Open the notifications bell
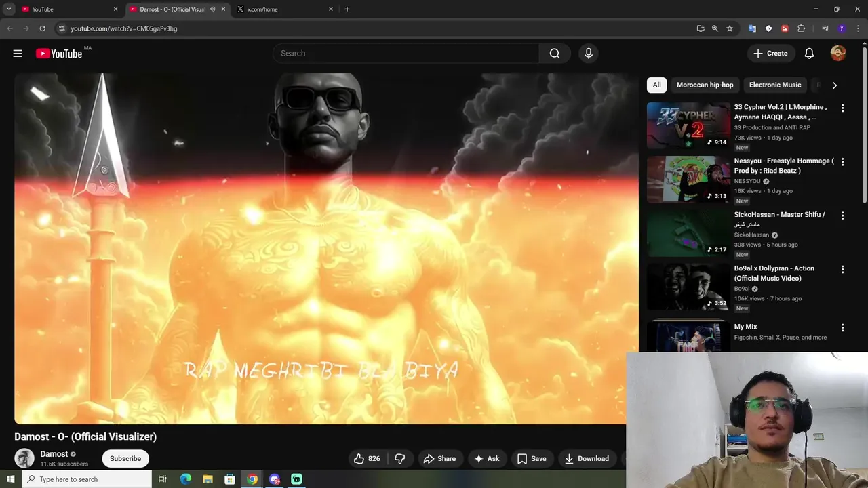Viewport: 868px width, 488px height. click(x=809, y=54)
